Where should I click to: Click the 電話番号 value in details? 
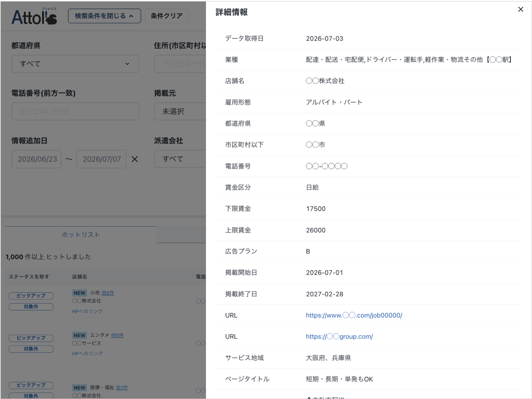coord(326,166)
